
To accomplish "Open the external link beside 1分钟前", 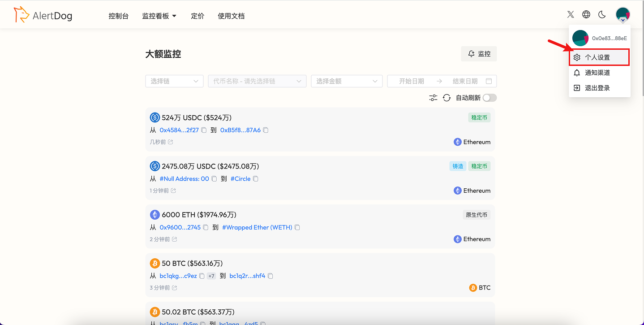I will 174,190.
